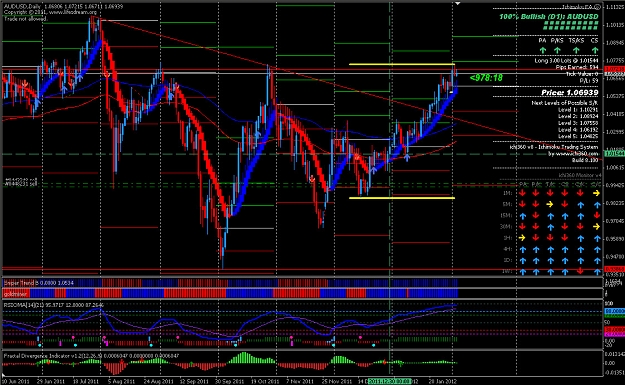Open the www.ichi360.com link text
Image resolution: width=625 pixels, height=385 pixels.
point(577,153)
